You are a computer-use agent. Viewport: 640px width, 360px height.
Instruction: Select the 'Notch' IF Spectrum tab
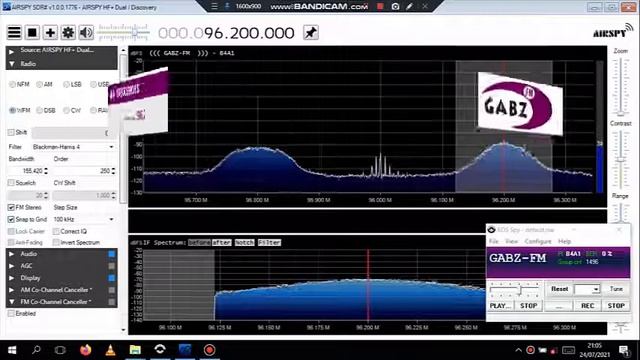(244, 242)
